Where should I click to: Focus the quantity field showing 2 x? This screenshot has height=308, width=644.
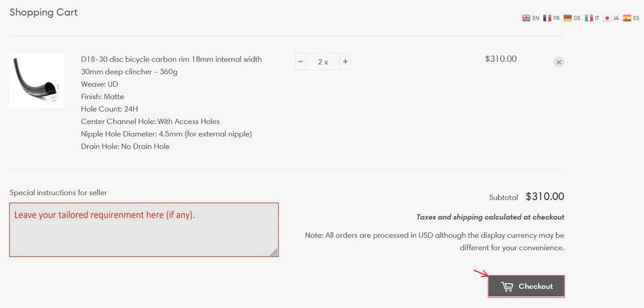pos(323,62)
